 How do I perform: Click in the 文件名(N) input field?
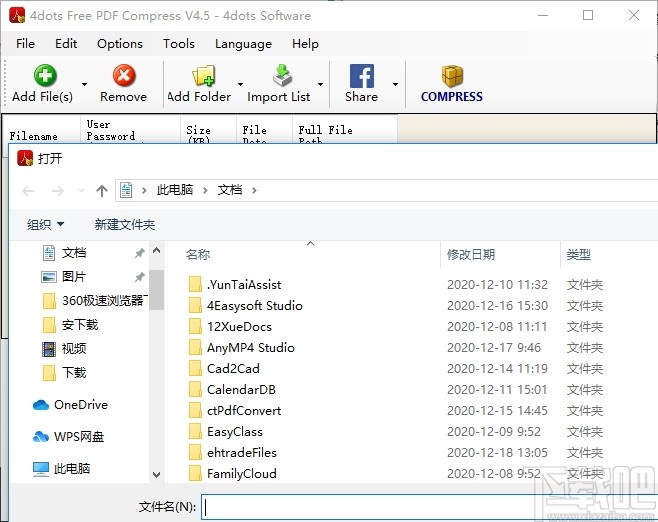pyautogui.click(x=429, y=507)
